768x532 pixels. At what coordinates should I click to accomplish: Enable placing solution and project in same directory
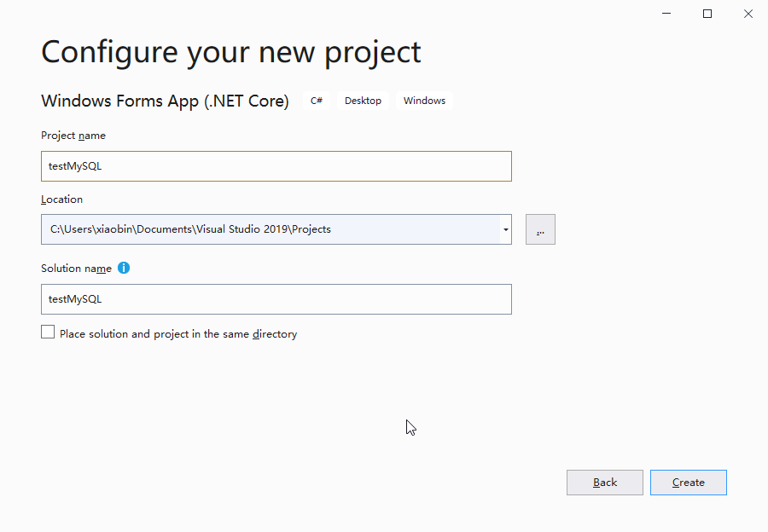(x=48, y=332)
